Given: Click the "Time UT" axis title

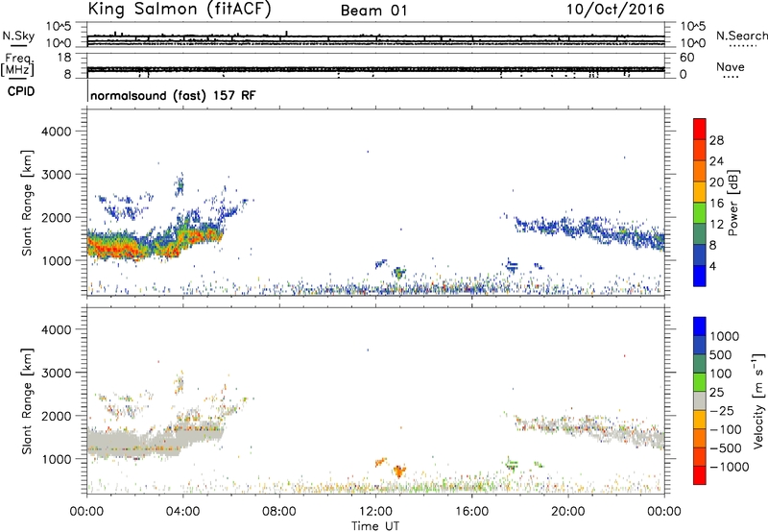Looking at the screenshot, I should pos(375,526).
